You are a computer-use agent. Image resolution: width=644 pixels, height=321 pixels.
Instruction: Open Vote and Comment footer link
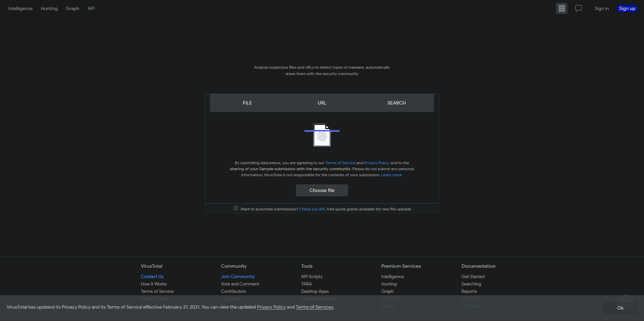click(x=240, y=284)
